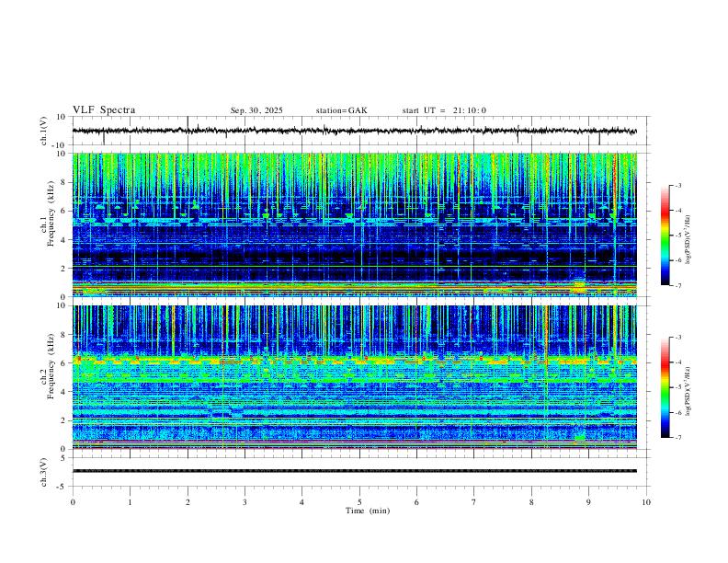Click the "start UT = 21:10:0" label
Image resolution: width=728 pixels, height=563 pixels.
(444, 110)
